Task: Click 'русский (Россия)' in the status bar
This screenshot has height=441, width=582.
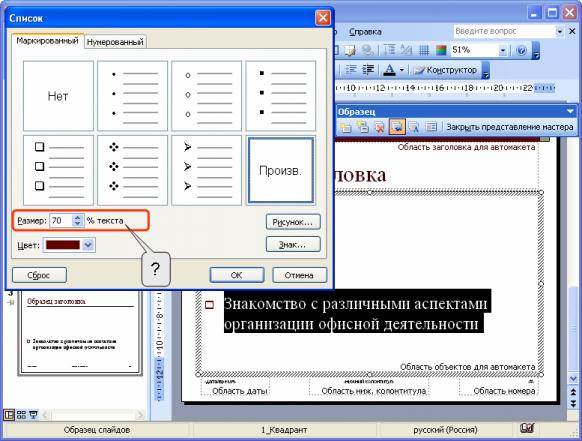Action: tap(445, 430)
